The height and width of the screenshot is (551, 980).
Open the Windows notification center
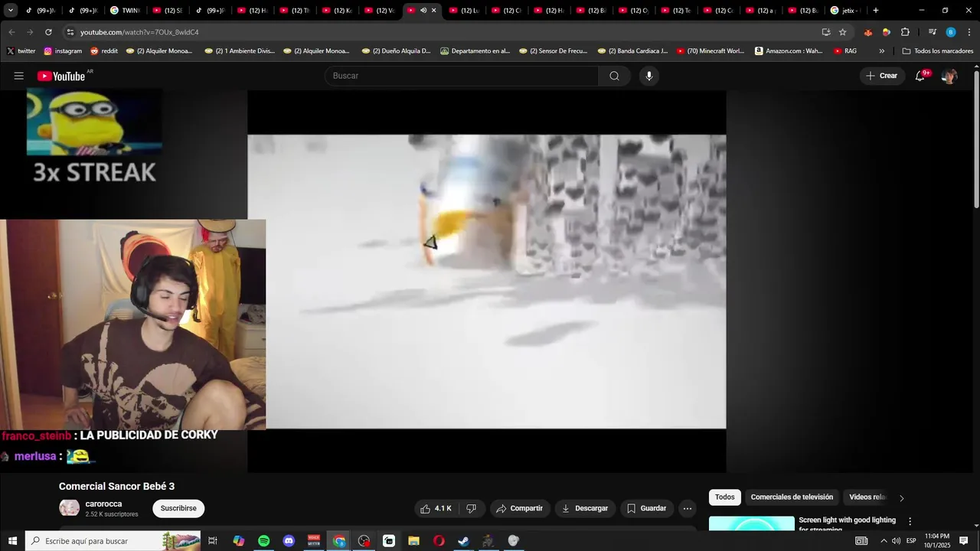click(964, 541)
